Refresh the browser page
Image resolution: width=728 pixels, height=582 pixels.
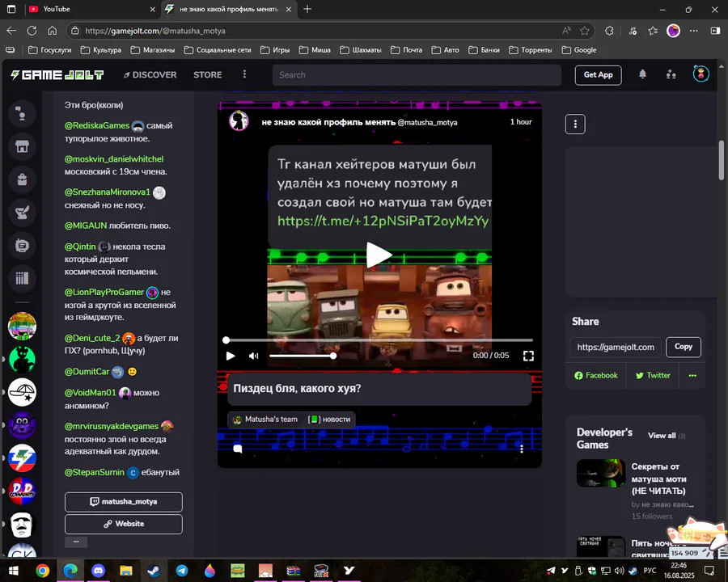coord(32,31)
